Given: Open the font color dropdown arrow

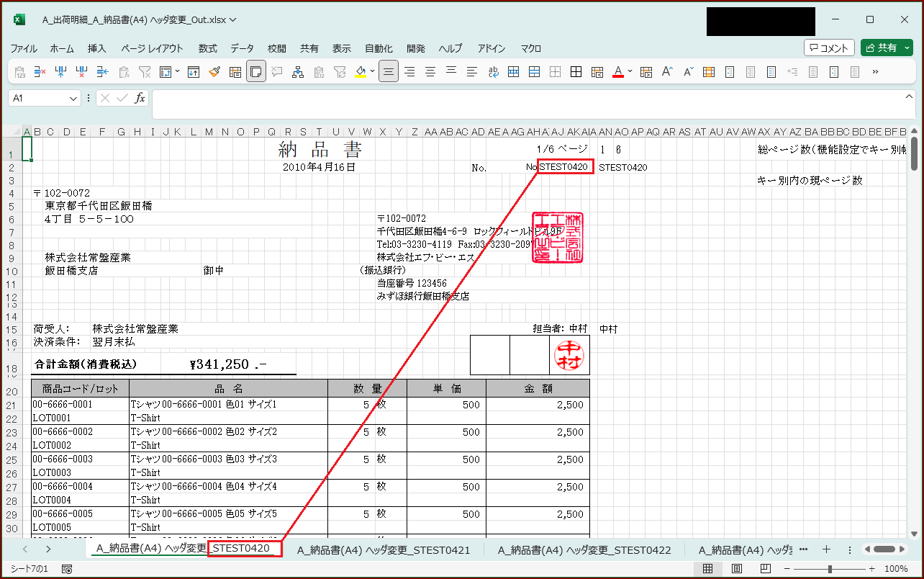Looking at the screenshot, I should 630,71.
